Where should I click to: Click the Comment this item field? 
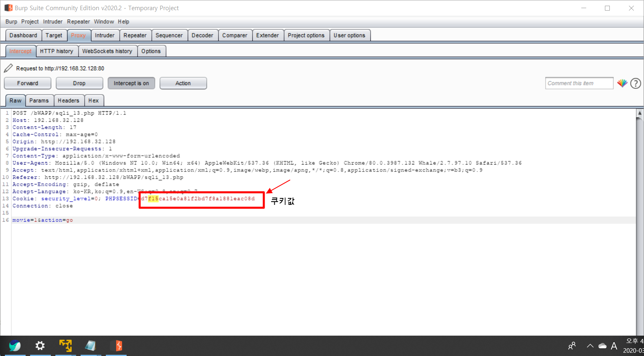point(579,83)
